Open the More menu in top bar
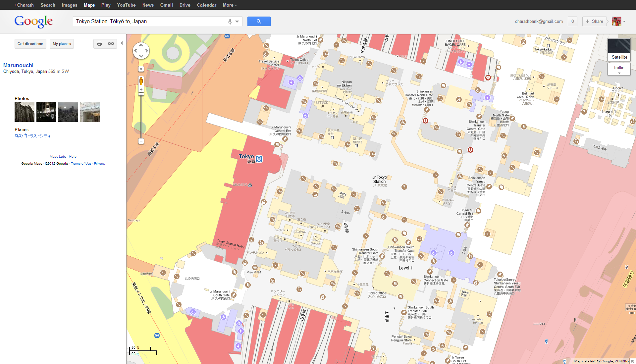Screen dimensions: 636x364 230,5
